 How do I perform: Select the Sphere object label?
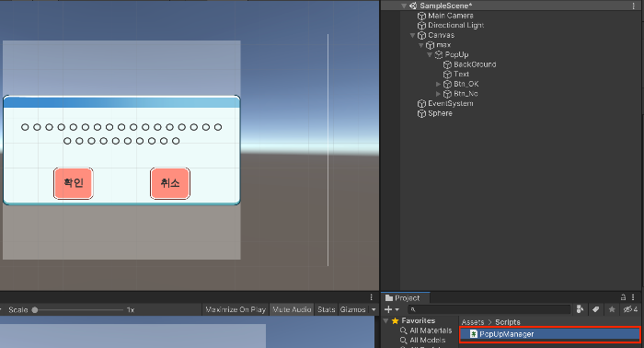[440, 113]
